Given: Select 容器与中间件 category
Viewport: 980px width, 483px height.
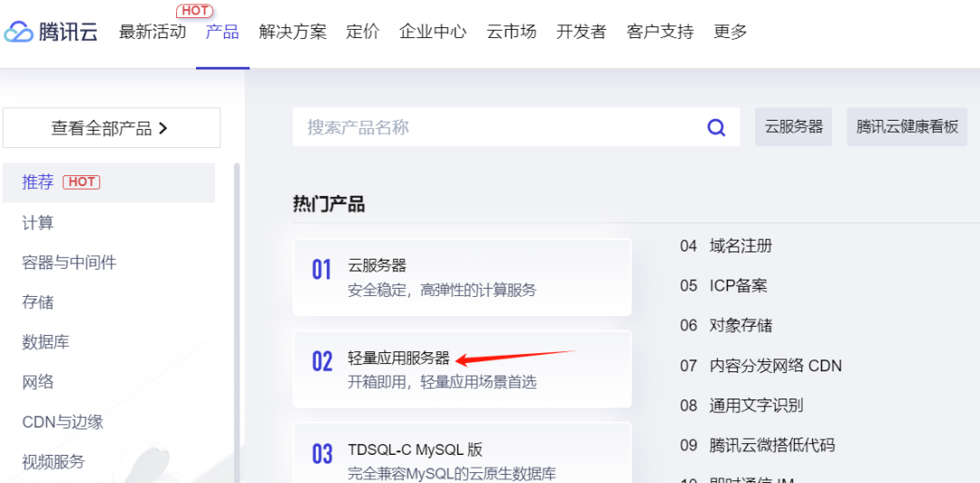Looking at the screenshot, I should point(69,262).
